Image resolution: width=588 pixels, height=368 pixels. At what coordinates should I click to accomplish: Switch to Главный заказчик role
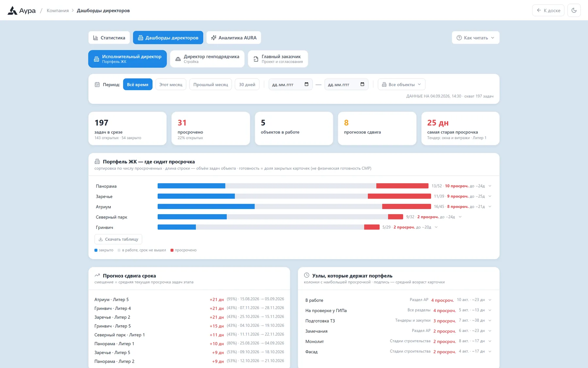(278, 59)
